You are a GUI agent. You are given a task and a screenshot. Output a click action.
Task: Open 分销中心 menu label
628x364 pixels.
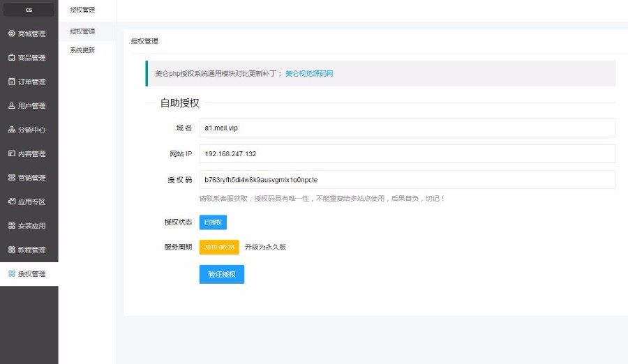[31, 130]
